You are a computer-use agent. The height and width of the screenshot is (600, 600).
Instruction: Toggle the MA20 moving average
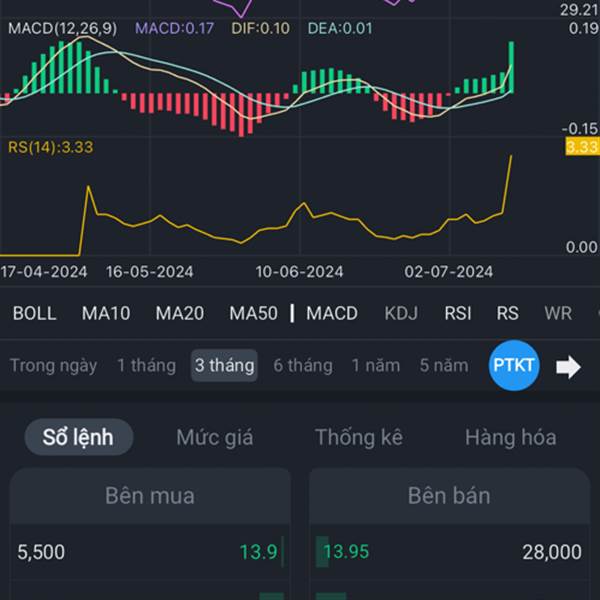[x=180, y=313]
